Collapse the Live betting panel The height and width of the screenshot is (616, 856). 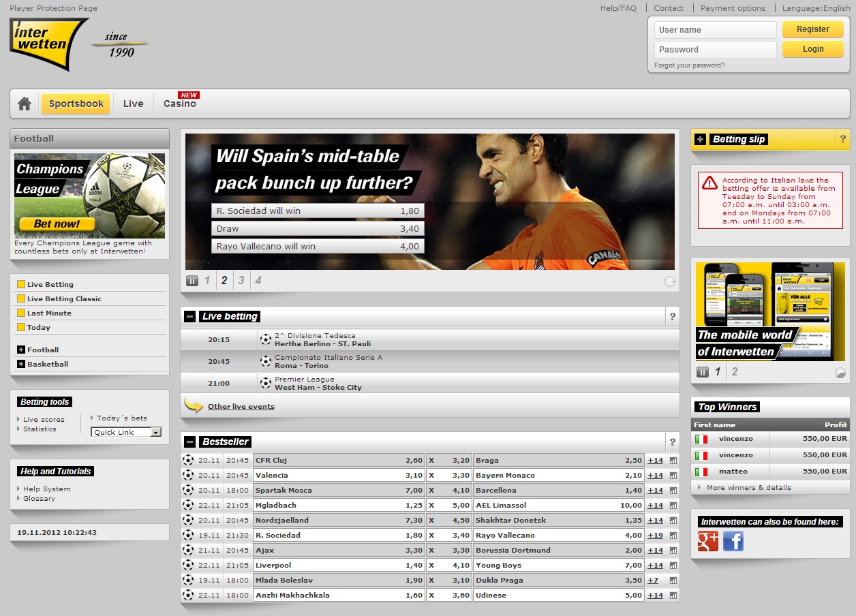coord(190,316)
